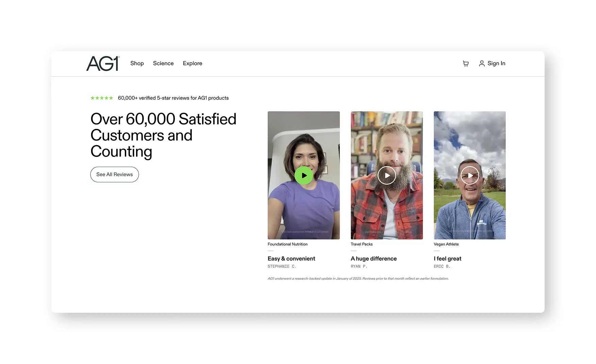
Task: Click the See All Reviews button
Action: point(115,175)
